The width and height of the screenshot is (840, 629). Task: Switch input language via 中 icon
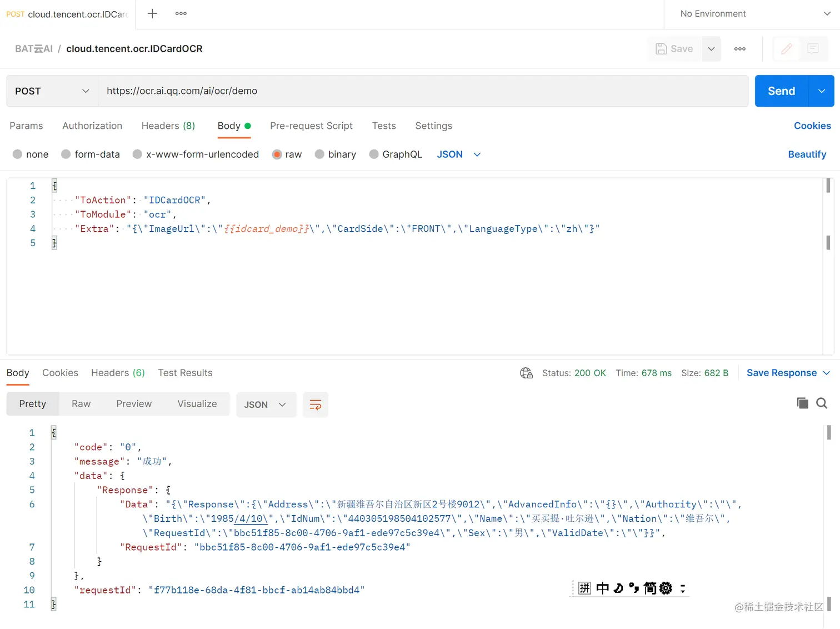coord(602,588)
